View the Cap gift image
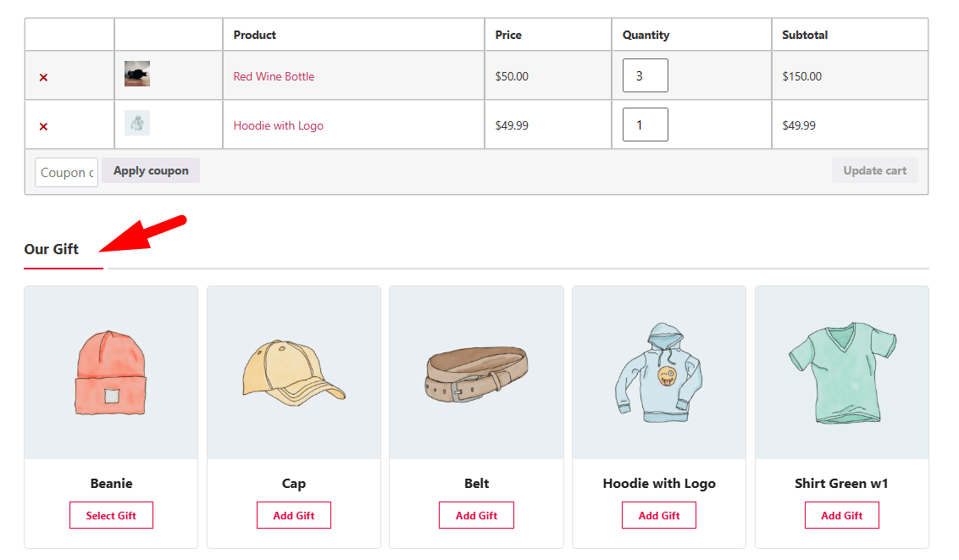 click(x=293, y=372)
